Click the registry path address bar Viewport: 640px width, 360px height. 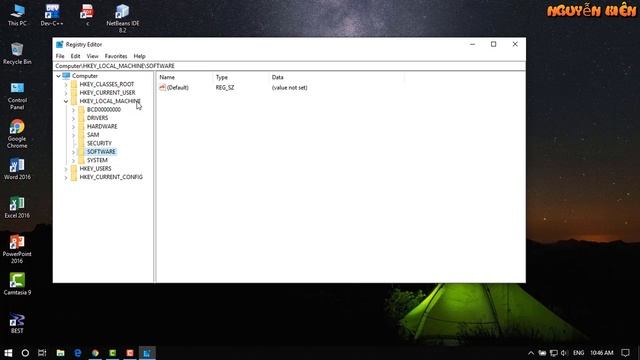click(289, 66)
